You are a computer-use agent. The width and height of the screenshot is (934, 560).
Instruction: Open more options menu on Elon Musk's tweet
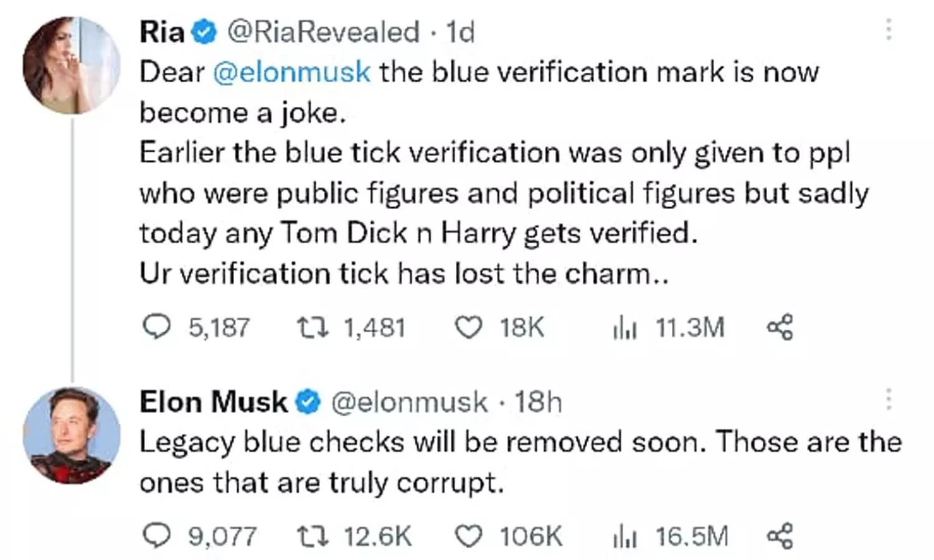click(x=889, y=399)
